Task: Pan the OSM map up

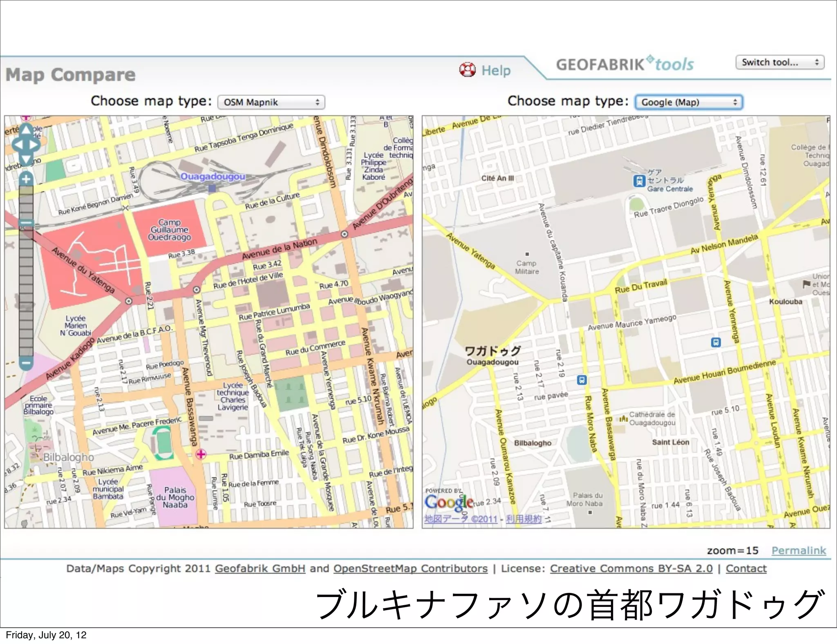Action: [x=26, y=130]
